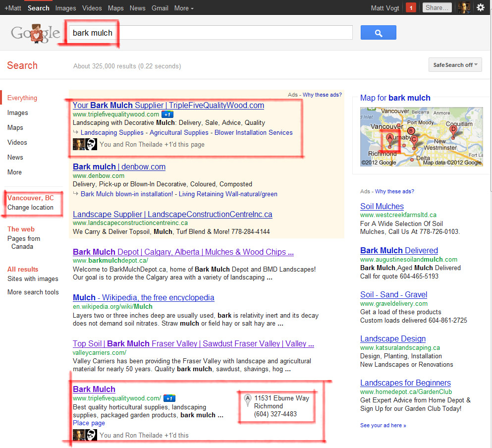
Task: Open Your Bark Mulch Supplier TripleFiveQualityWood ad
Action: [x=168, y=105]
